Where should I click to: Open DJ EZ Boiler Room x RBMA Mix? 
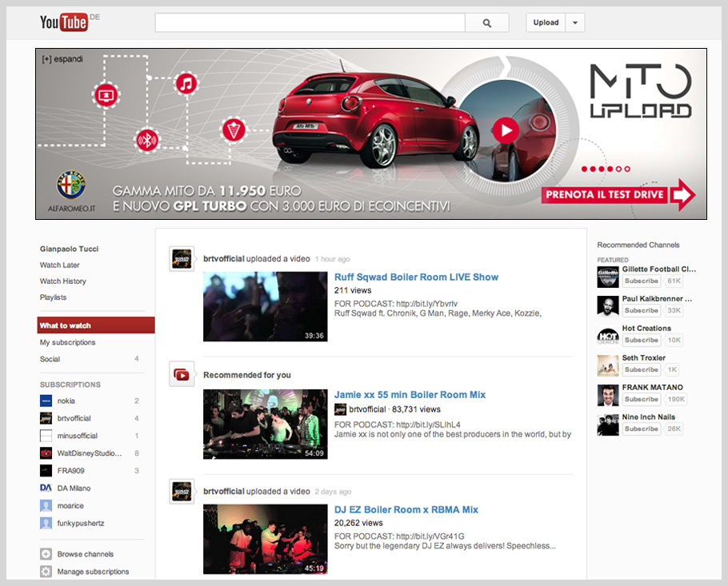point(406,509)
